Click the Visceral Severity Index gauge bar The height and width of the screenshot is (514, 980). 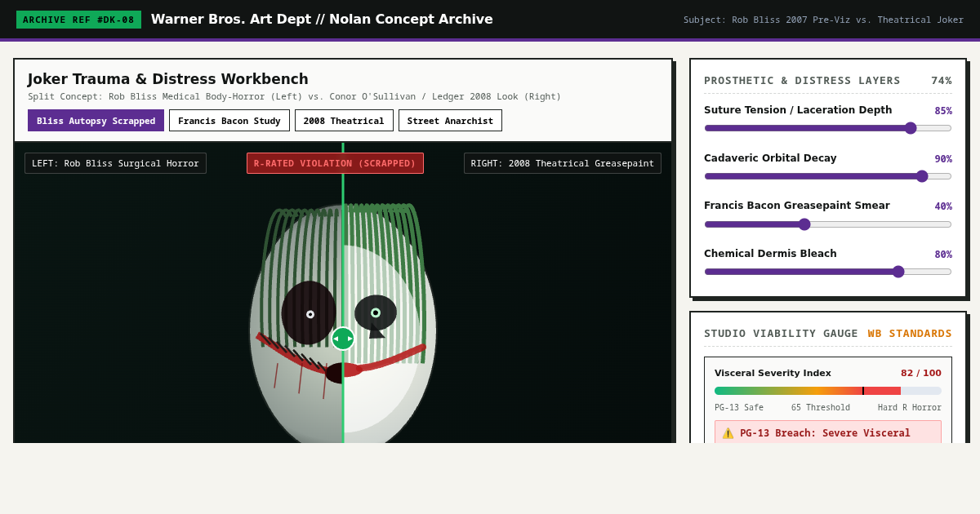coord(828,391)
